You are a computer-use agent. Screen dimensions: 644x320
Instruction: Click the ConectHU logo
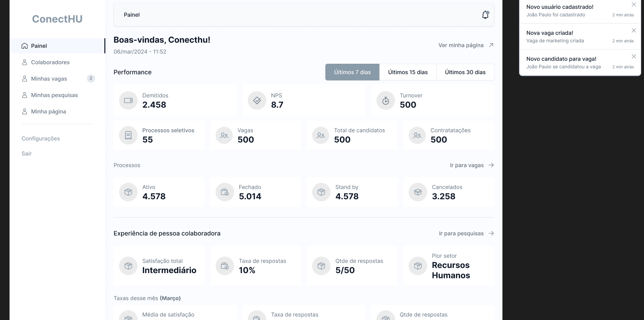[57, 19]
